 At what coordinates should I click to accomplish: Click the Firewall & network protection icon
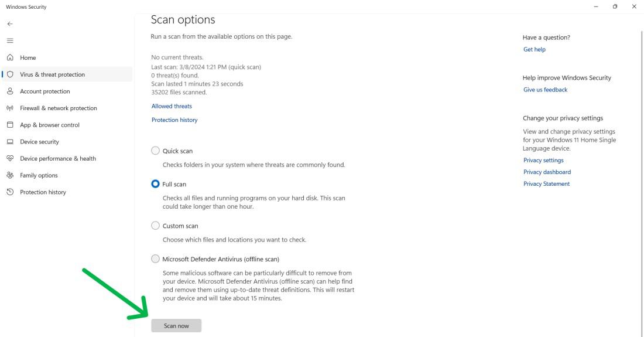(10, 108)
